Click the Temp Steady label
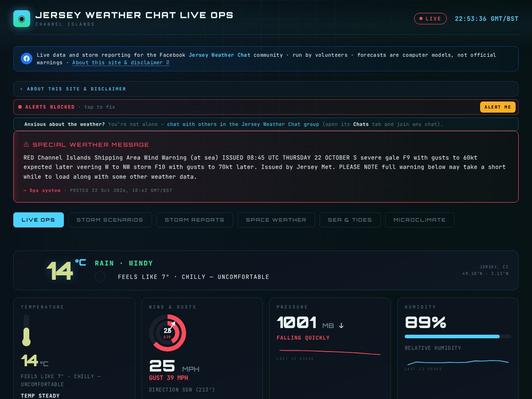The height and width of the screenshot is (399, 532). [x=40, y=396]
